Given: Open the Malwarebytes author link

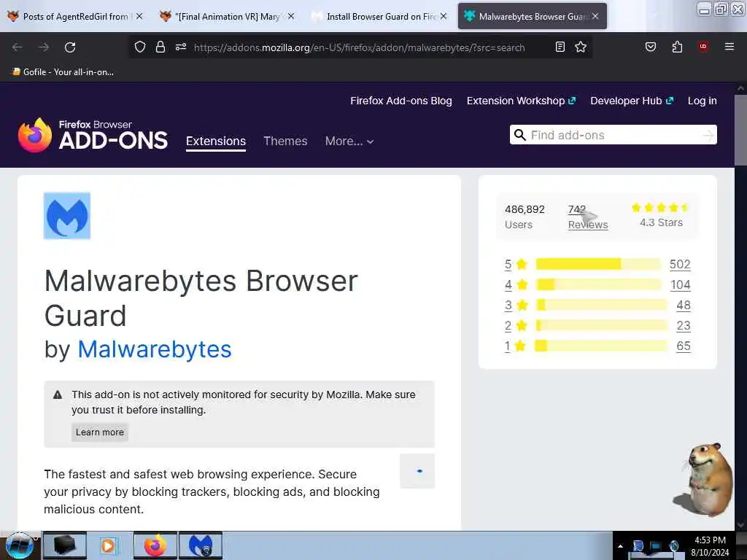Looking at the screenshot, I should pos(155,349).
